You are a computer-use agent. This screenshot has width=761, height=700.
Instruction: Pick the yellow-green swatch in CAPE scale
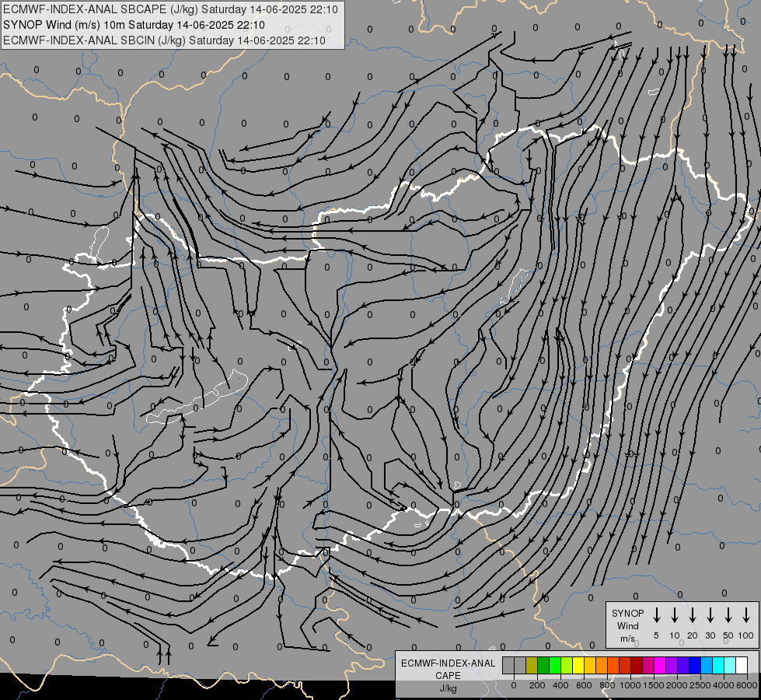click(567, 665)
